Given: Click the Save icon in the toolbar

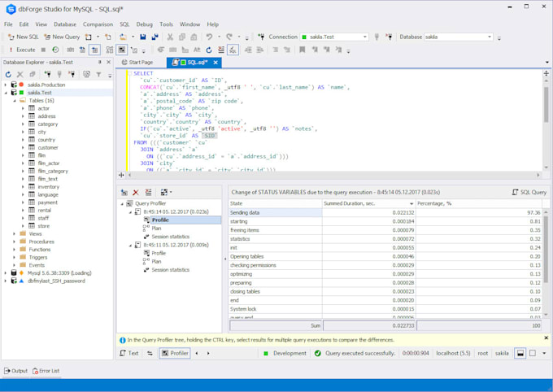Looking at the screenshot, I should click(x=143, y=37).
